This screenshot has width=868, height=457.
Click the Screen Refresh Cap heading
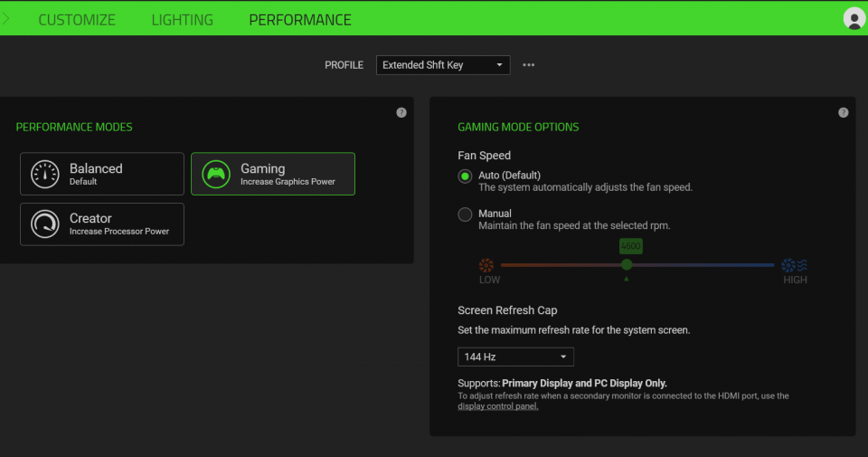(x=507, y=310)
